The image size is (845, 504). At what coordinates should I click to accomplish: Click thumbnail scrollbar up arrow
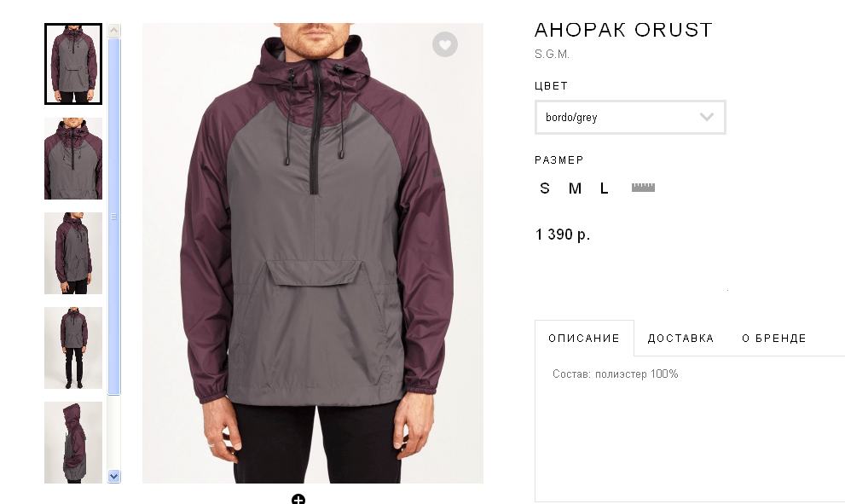(x=113, y=30)
